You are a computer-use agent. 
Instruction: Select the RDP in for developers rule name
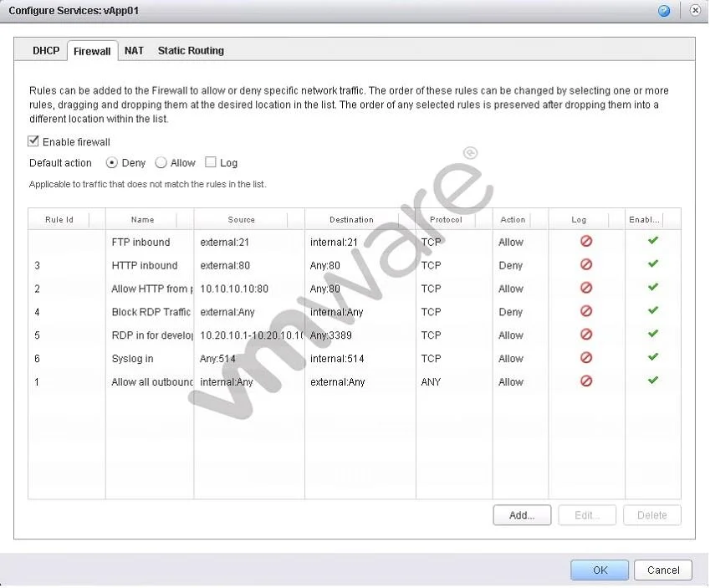coord(151,335)
